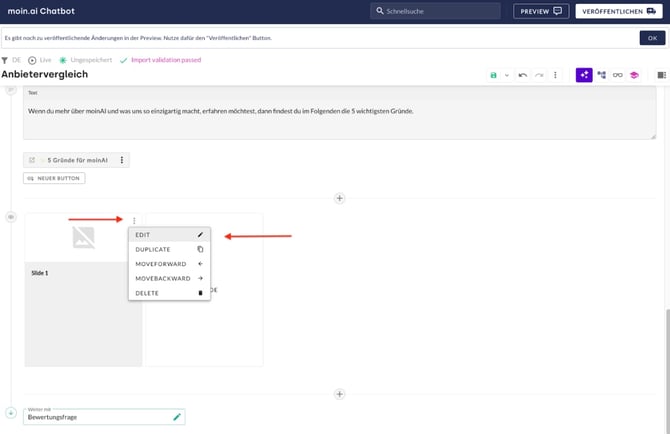Screen dimensions: 670x434
Task: Click the Live status indicator
Action: (x=39, y=60)
